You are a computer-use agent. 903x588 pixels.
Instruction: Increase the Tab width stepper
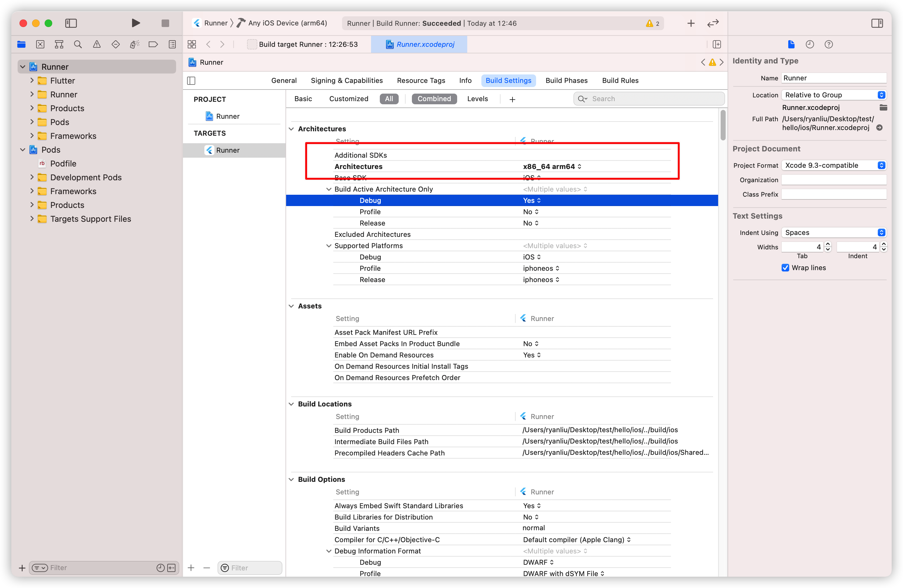pos(828,244)
